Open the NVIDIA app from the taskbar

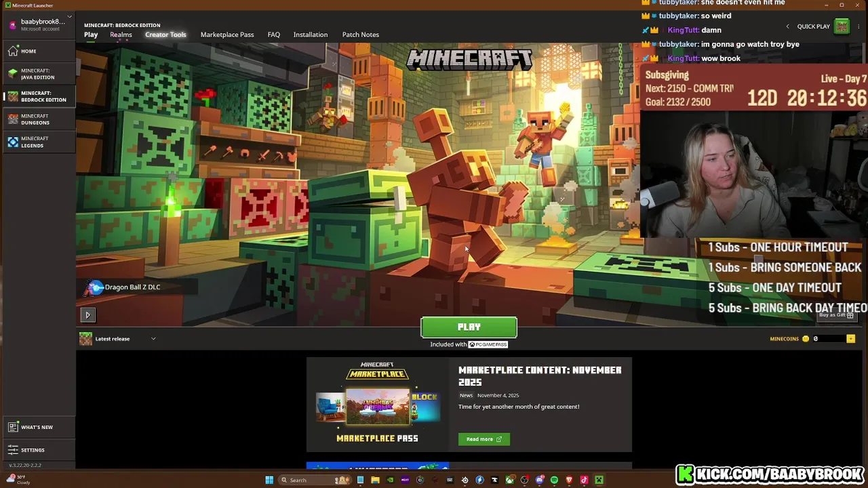[390, 480]
